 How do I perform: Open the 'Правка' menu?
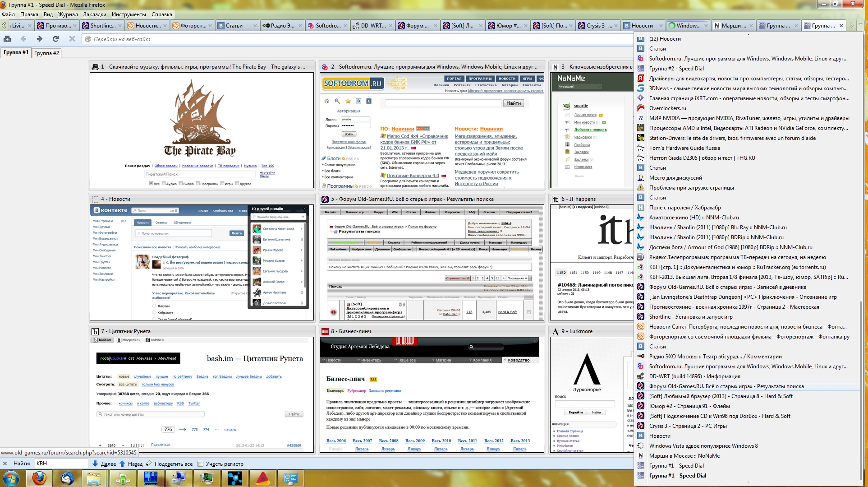29,14
